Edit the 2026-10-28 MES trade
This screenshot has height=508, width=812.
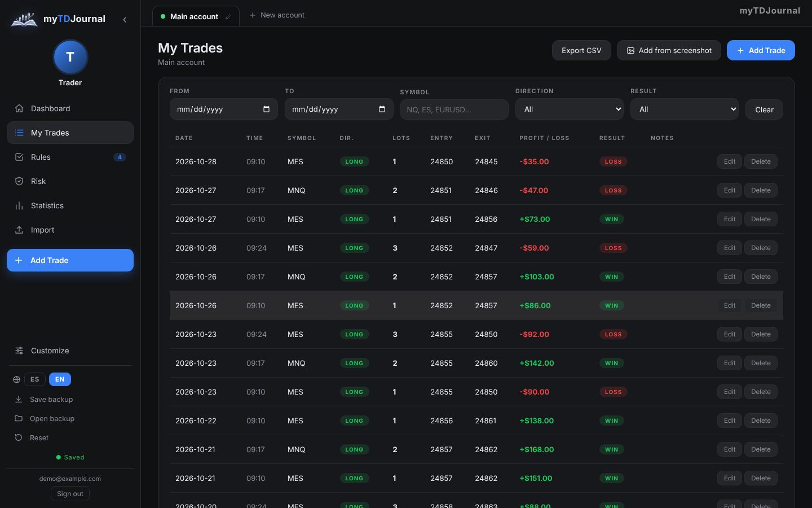(730, 161)
